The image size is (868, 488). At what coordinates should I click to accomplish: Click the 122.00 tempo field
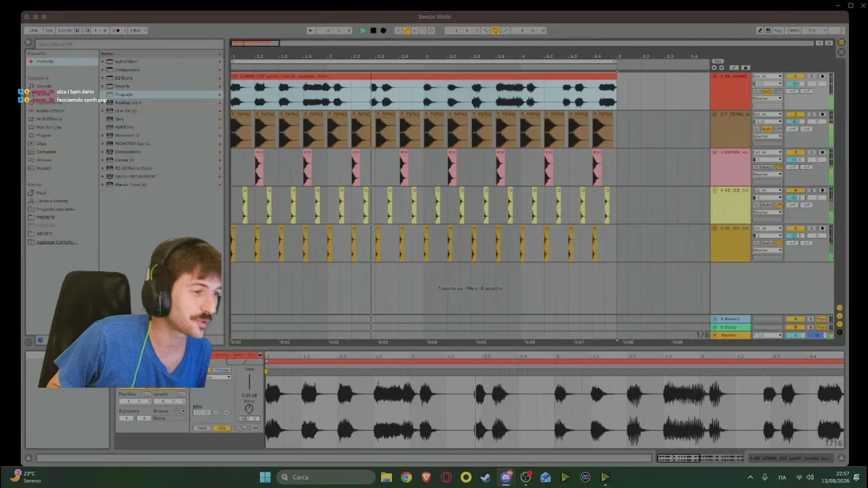click(x=65, y=30)
